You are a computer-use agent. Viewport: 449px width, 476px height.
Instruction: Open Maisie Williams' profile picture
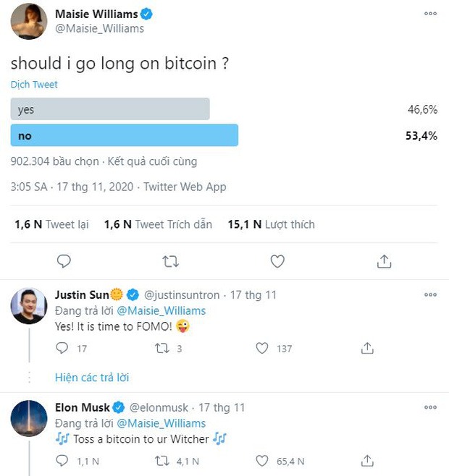(x=29, y=21)
